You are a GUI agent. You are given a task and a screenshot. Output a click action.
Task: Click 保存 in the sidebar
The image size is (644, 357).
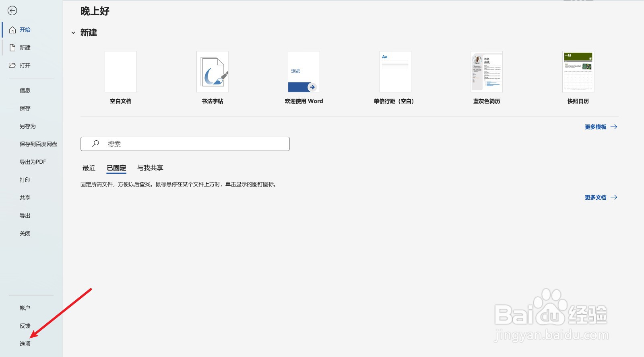(25, 108)
